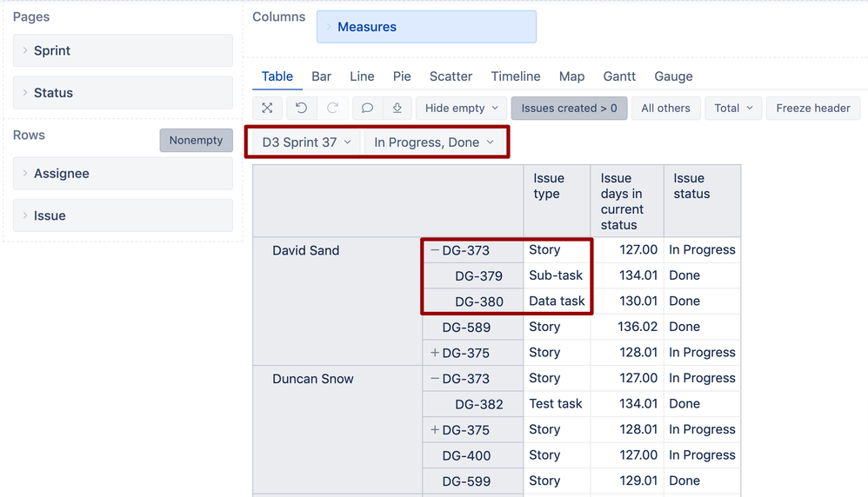868x497 pixels.
Task: Expand the Measures dimension in Columns
Action: pyautogui.click(x=328, y=27)
